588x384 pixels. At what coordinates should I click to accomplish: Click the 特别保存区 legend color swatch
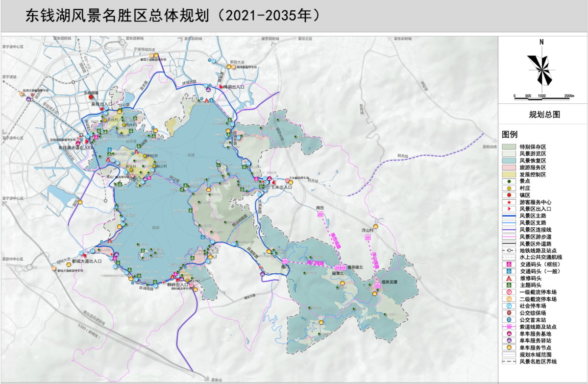(x=509, y=146)
